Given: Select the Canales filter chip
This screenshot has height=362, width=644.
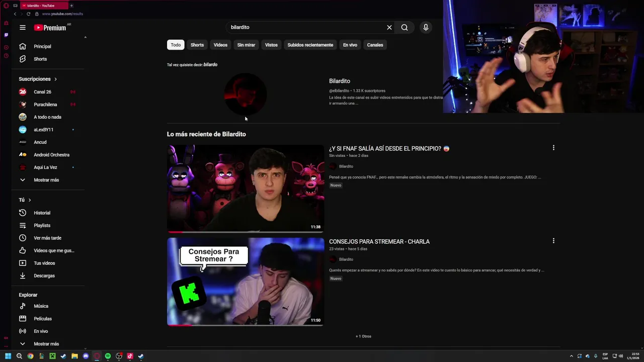Looking at the screenshot, I should click(375, 45).
